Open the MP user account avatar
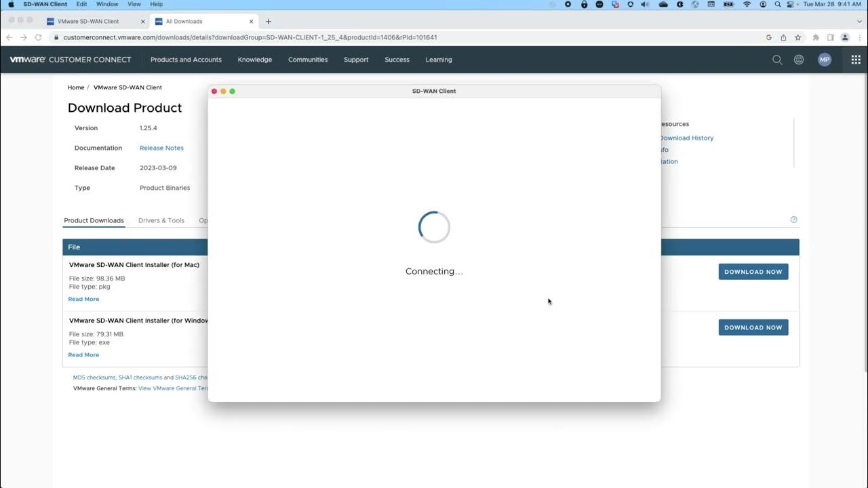868x488 pixels. coord(825,60)
